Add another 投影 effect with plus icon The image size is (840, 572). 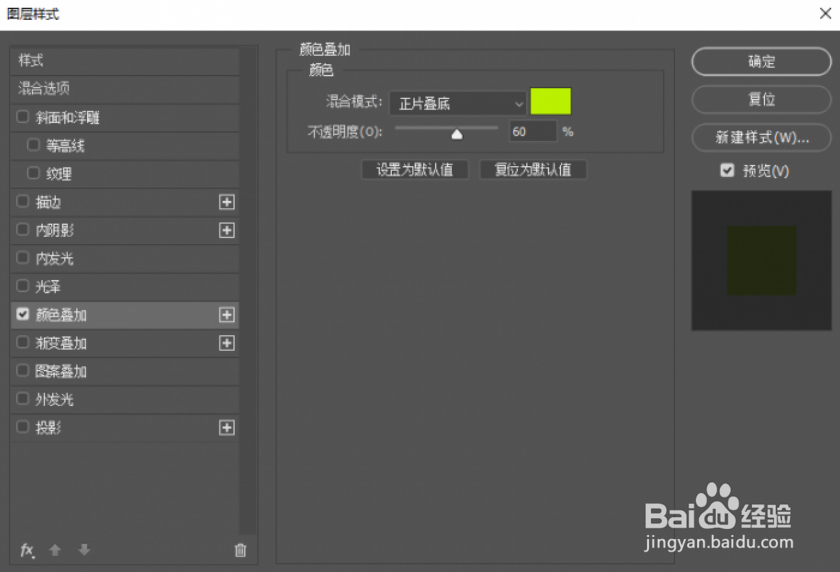pos(227,427)
